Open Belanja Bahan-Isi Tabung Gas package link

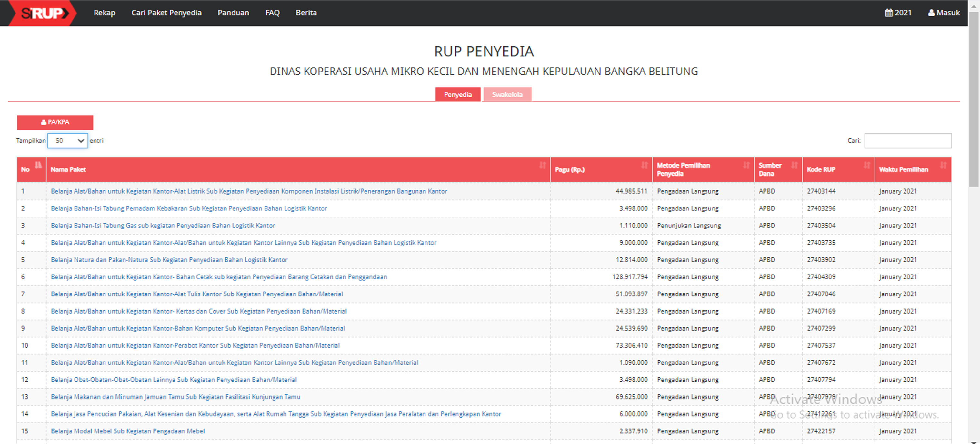pyautogui.click(x=163, y=226)
